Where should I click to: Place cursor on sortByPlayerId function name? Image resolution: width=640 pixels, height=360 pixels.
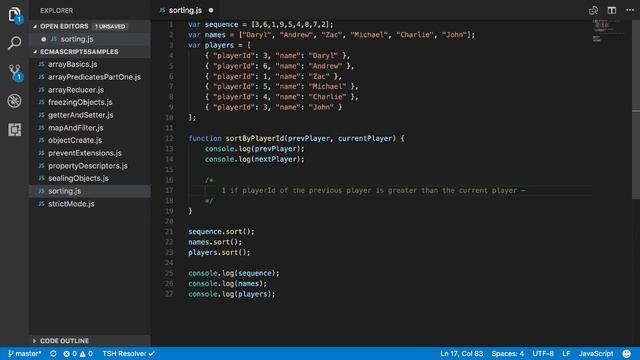click(255, 138)
